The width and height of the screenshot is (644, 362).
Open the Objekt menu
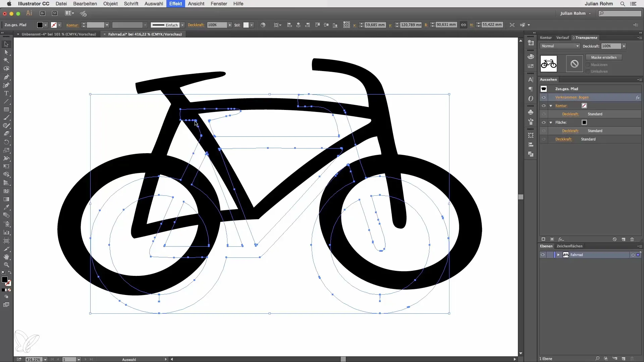coord(110,4)
